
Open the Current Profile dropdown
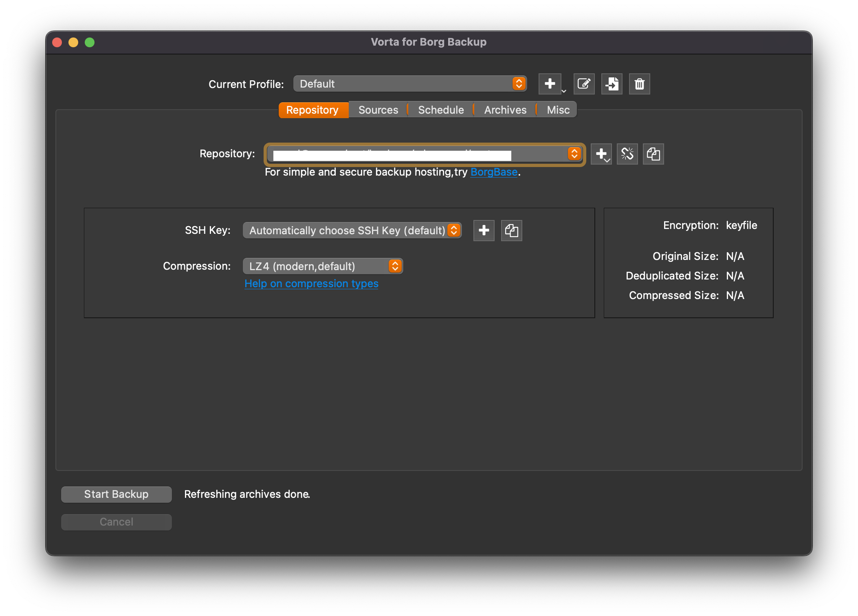pos(518,84)
